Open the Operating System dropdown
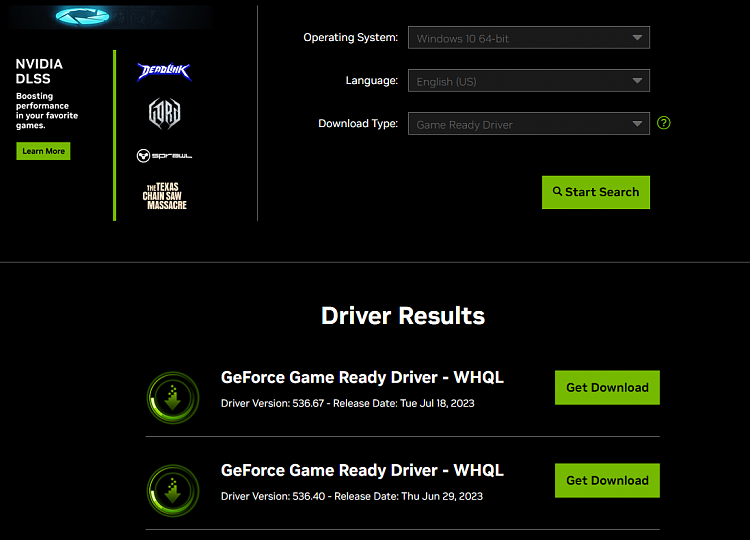 pyautogui.click(x=529, y=38)
